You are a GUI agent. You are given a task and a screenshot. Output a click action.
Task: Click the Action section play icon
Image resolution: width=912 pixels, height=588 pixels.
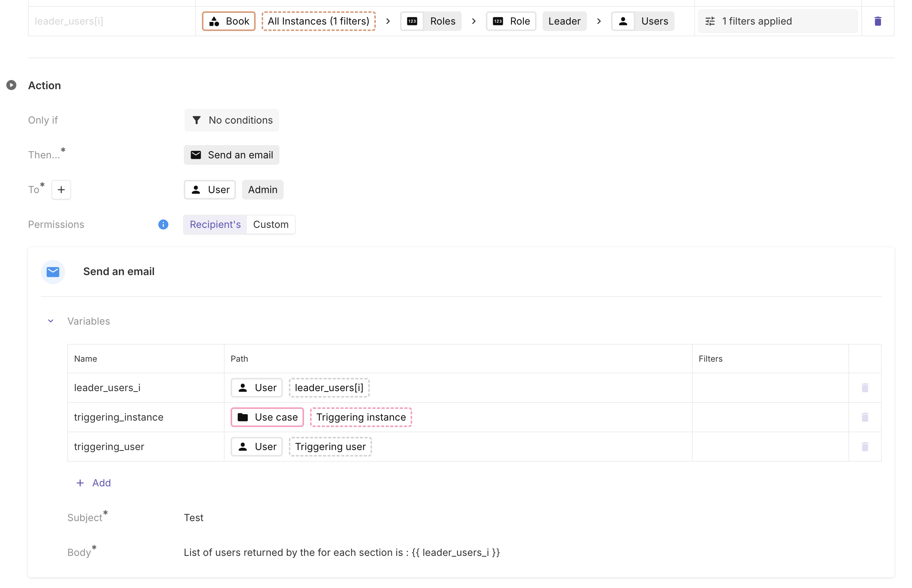click(x=11, y=85)
